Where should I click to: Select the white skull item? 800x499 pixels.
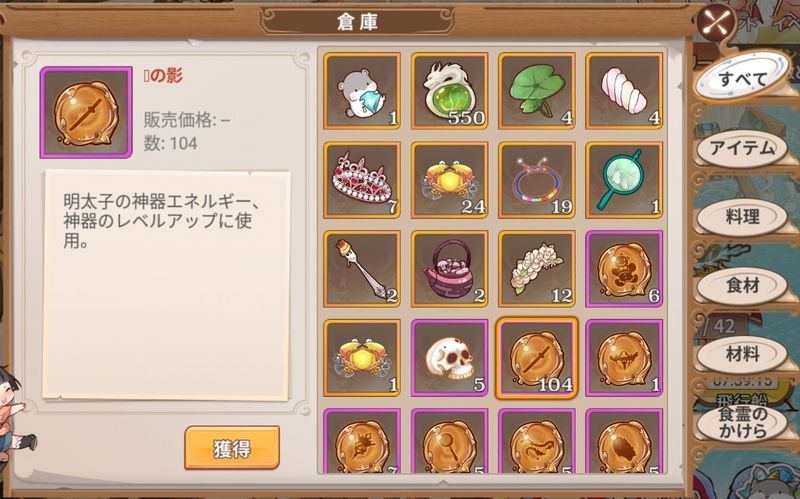(449, 358)
